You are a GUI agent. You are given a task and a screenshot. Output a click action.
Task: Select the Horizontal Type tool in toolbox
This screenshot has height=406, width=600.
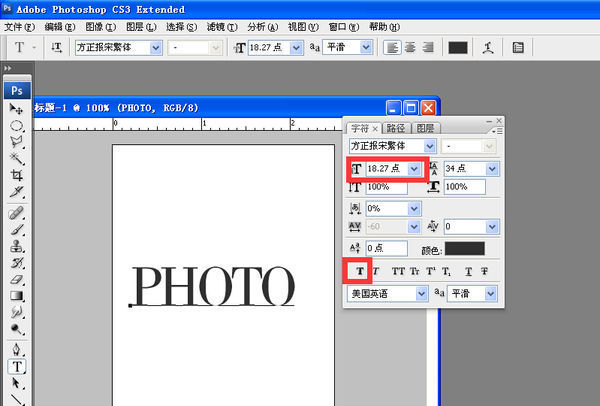coord(17,367)
